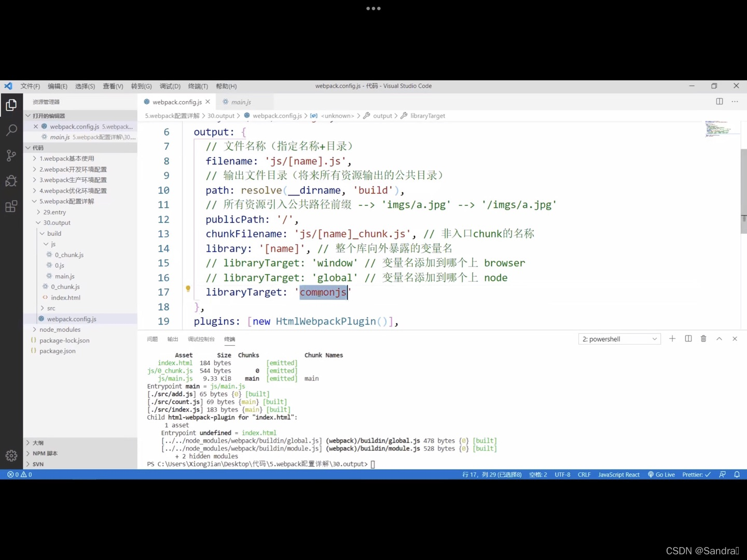This screenshot has height=560, width=747.
Task: Close the webpack.config.js editor tab
Action: pyautogui.click(x=208, y=102)
